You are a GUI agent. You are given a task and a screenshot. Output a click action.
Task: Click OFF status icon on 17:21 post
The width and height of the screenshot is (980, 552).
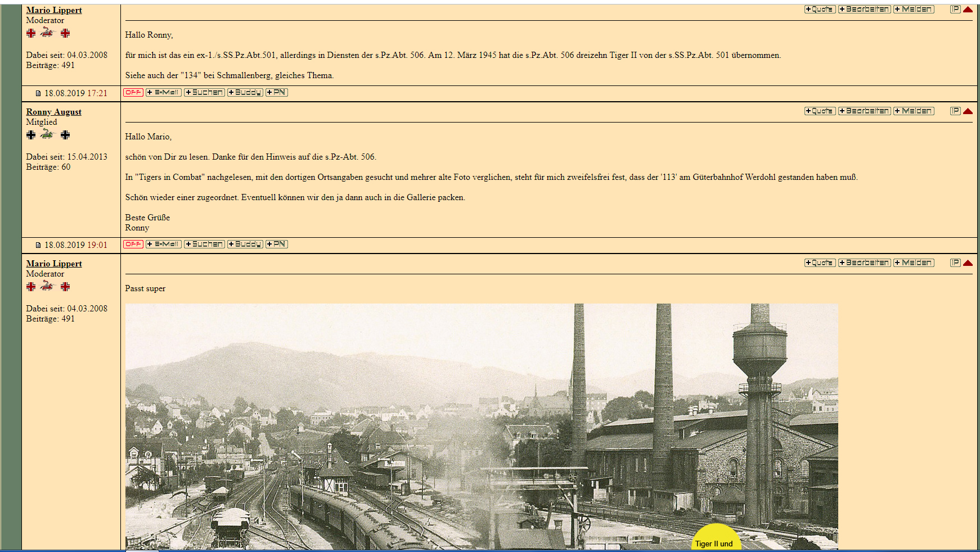[133, 92]
